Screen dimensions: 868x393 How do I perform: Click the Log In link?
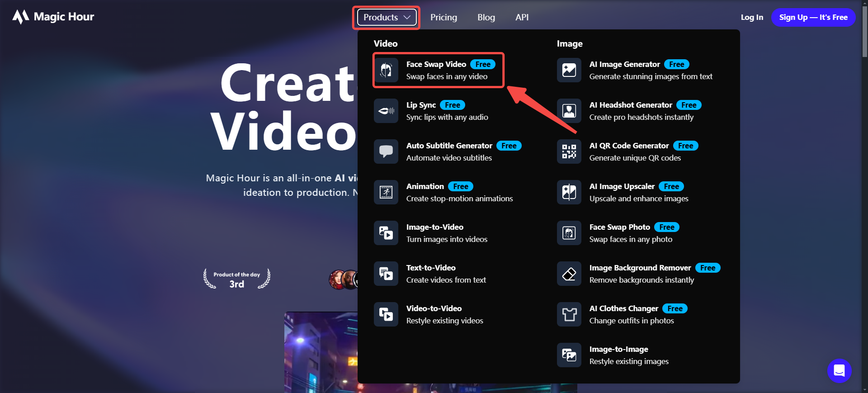pos(752,17)
